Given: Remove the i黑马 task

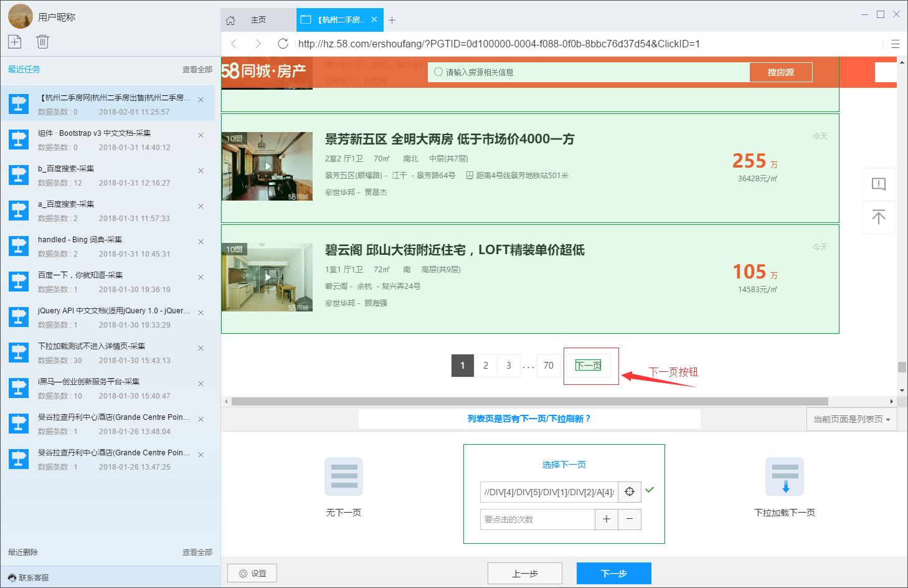Looking at the screenshot, I should 201,384.
